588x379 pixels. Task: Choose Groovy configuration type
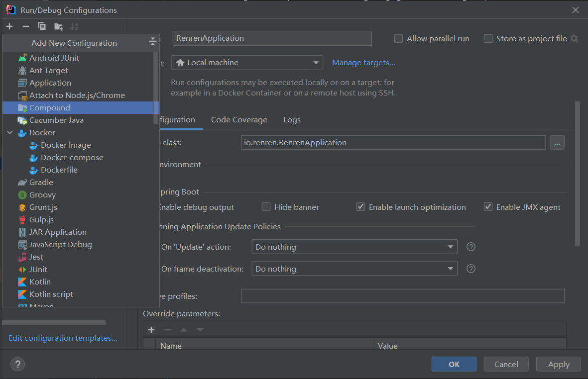(81, 195)
